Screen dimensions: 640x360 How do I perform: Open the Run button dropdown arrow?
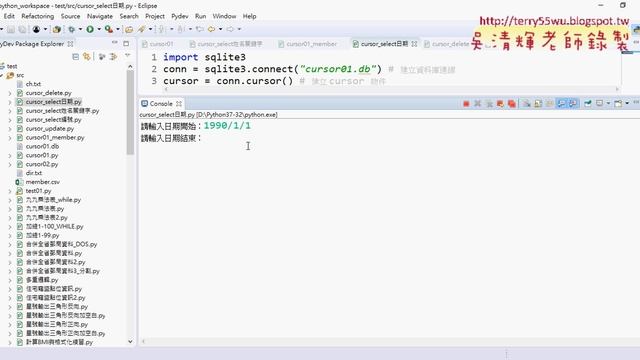point(99,29)
